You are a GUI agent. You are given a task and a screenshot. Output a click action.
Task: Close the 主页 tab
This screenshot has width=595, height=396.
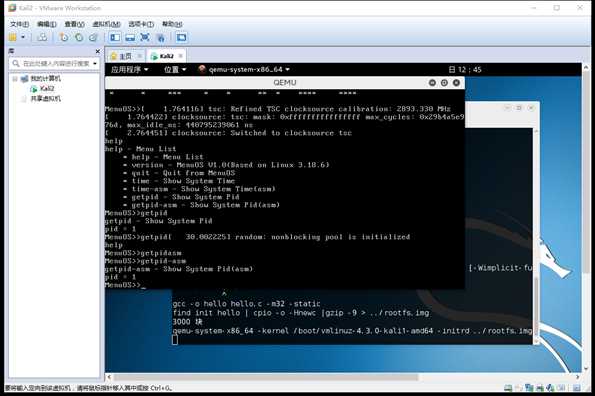click(x=140, y=56)
